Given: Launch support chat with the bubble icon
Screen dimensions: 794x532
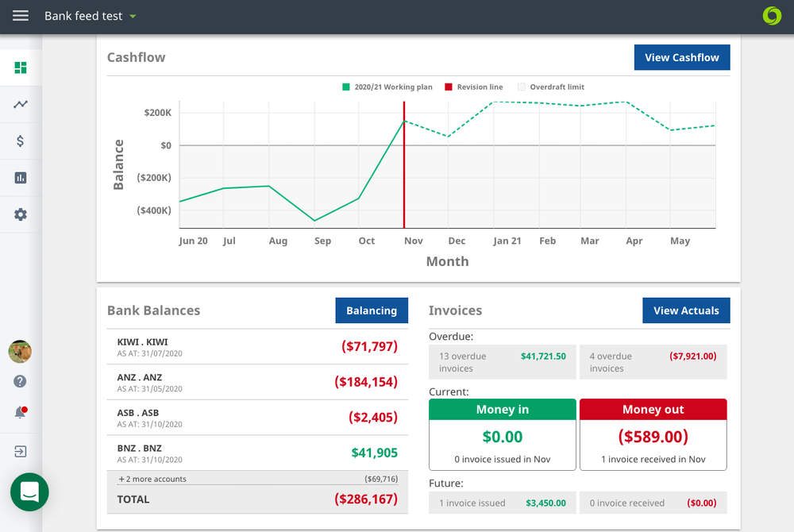Looking at the screenshot, I should pos(29,492).
